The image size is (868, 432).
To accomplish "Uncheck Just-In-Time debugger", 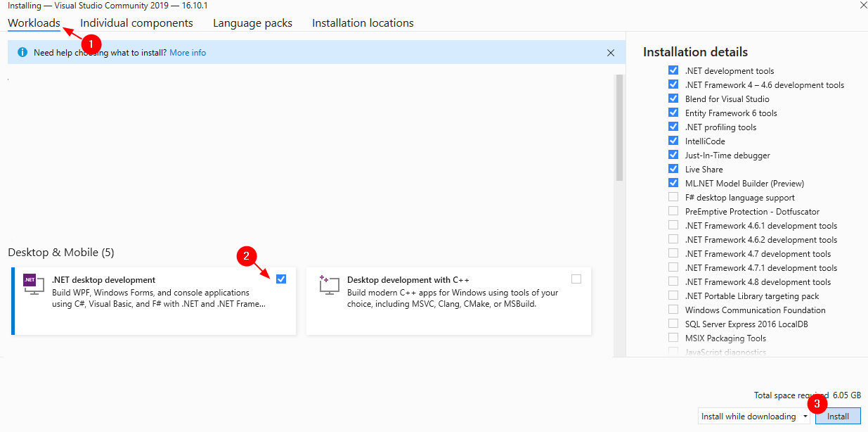I will click(673, 155).
